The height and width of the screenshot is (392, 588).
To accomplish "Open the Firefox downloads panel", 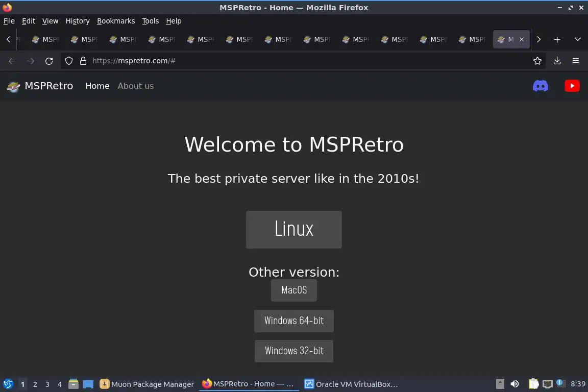I will (x=557, y=61).
